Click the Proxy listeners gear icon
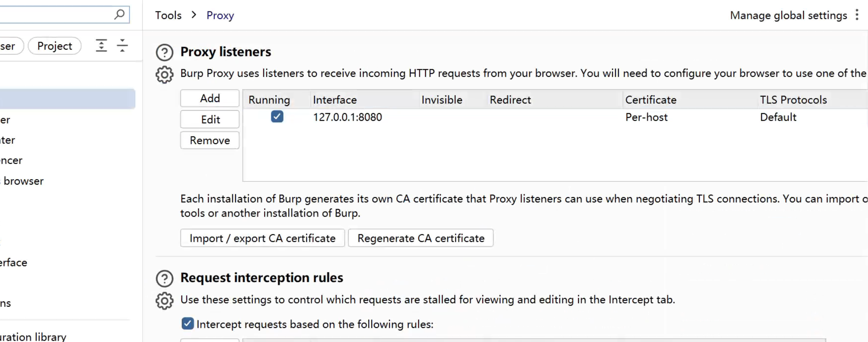 coord(164,75)
